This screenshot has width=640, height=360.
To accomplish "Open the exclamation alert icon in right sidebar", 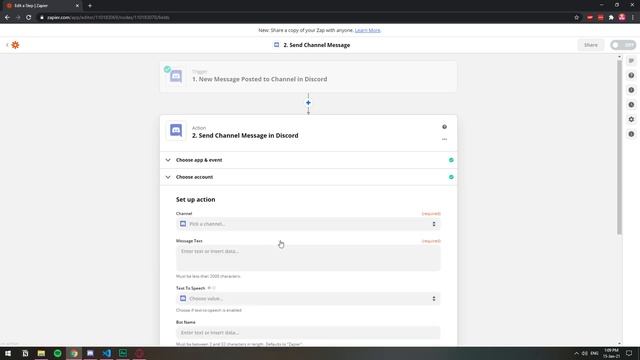I will (631, 90).
